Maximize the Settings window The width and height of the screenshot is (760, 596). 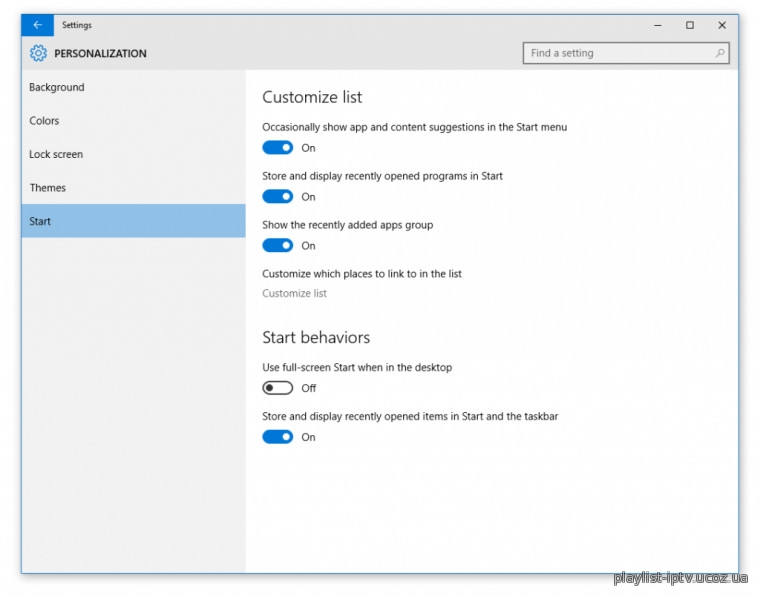coord(690,25)
